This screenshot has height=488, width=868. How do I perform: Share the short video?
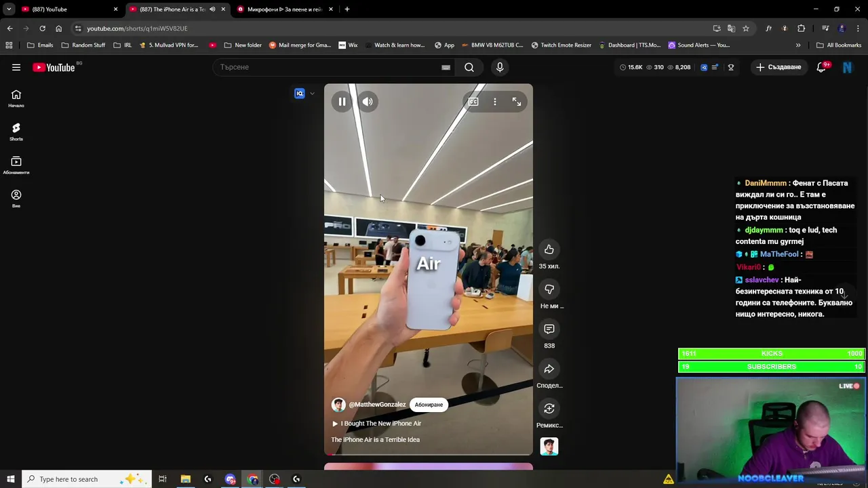click(x=549, y=369)
